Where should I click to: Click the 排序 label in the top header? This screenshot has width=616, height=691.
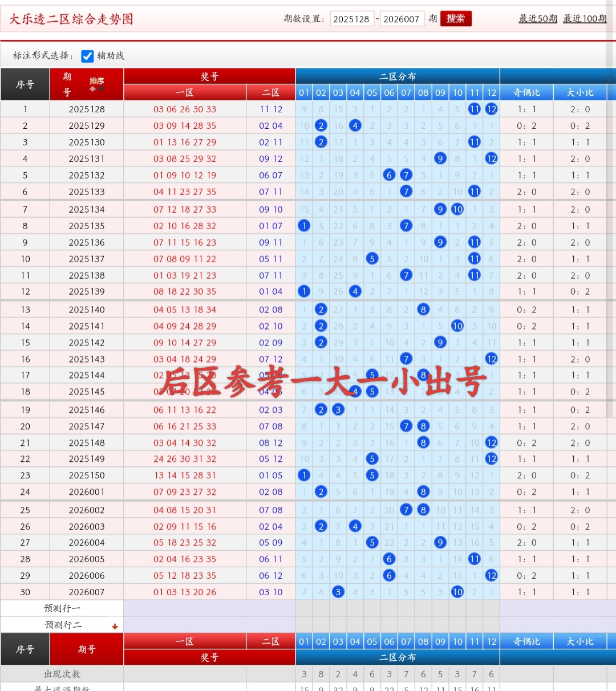click(x=97, y=80)
